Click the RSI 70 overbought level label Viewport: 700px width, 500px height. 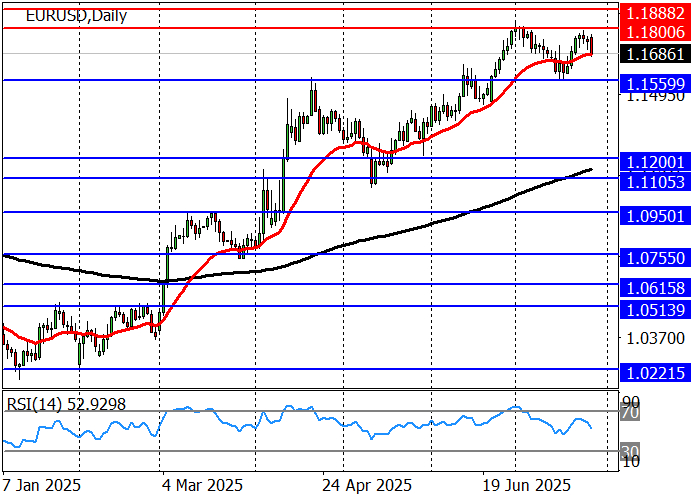630,412
